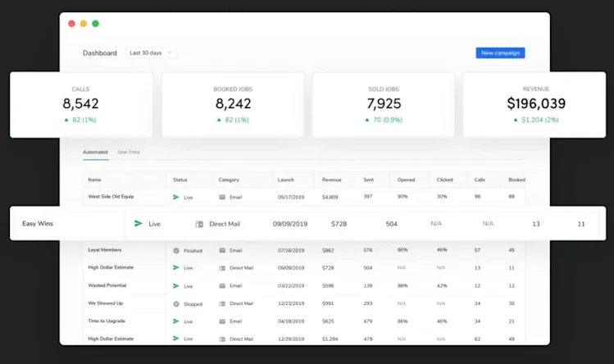
Task: Click the Email envelope icon for West Side Old Equip
Action: (x=222, y=197)
